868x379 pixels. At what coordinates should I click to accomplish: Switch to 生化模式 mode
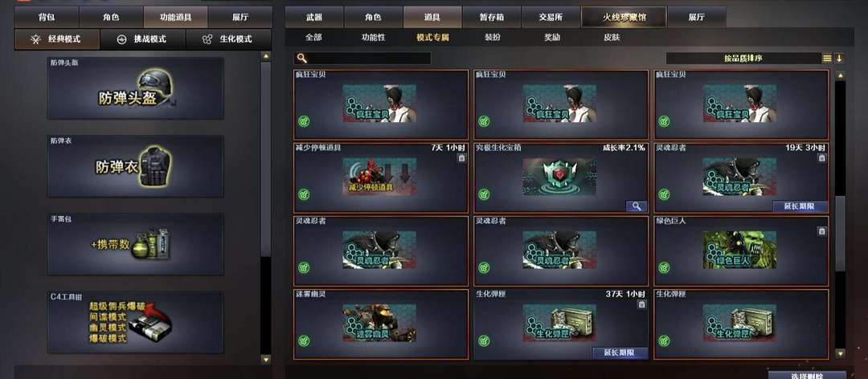[228, 39]
